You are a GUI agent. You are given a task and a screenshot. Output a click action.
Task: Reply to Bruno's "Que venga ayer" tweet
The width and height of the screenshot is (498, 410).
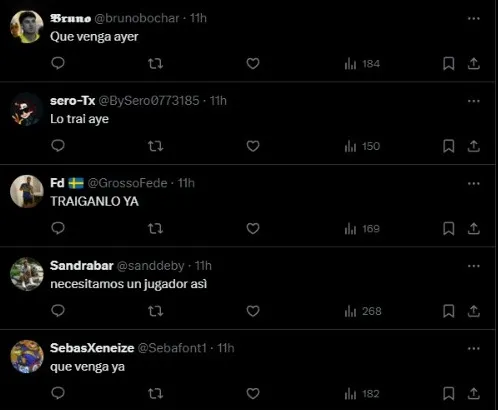click(58, 63)
